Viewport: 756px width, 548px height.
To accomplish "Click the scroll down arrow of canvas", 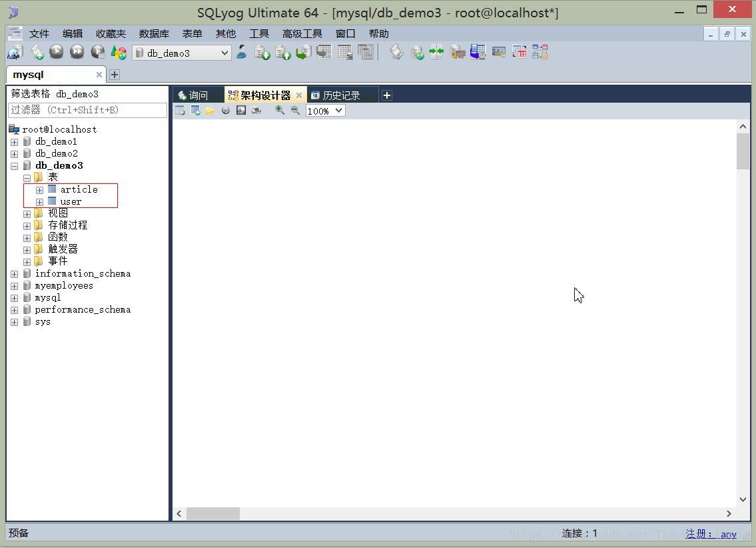I will [743, 500].
